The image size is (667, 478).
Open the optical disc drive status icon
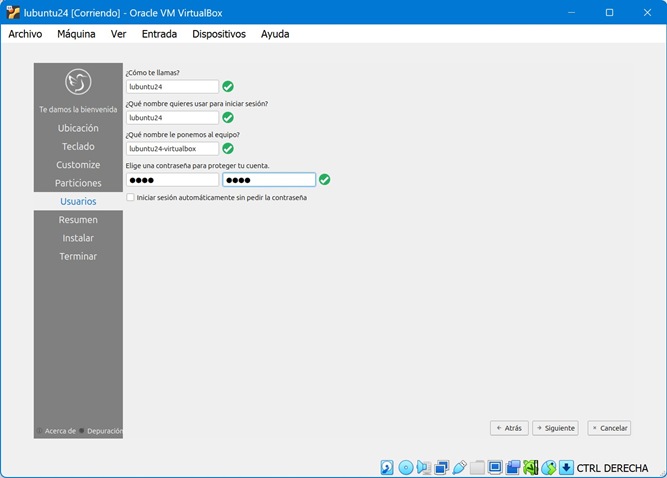(405, 467)
